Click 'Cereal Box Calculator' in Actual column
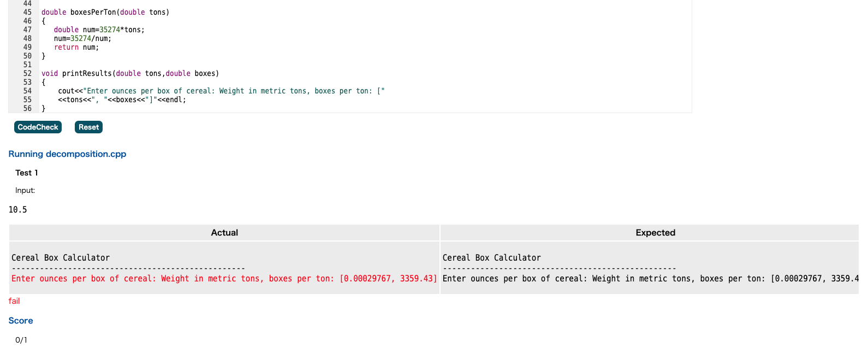Screen dimensions: 868x347 [61, 258]
